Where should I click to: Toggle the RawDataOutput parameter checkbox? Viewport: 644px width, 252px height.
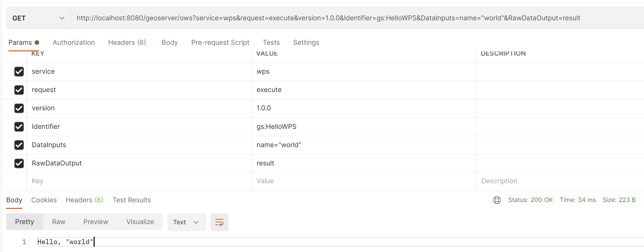[19, 163]
